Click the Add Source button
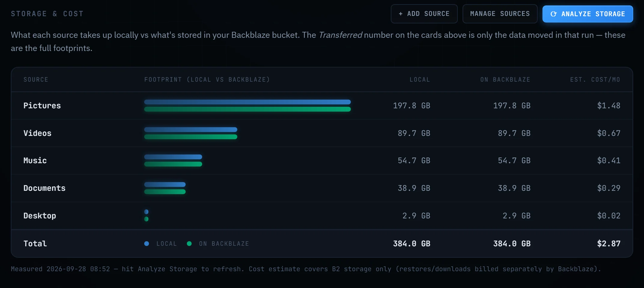 coord(424,14)
